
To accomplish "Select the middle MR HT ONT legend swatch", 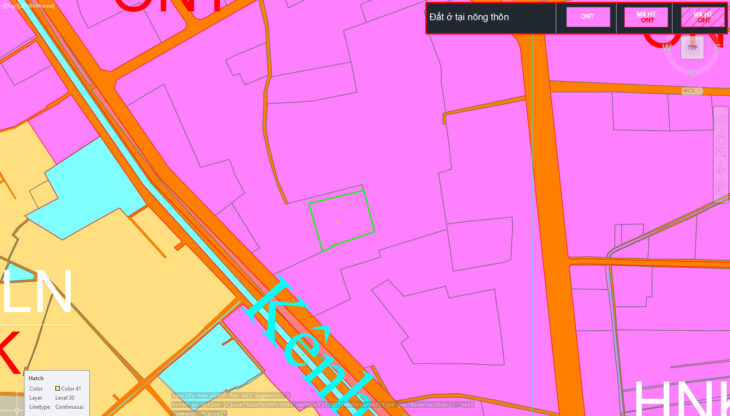I will [646, 17].
